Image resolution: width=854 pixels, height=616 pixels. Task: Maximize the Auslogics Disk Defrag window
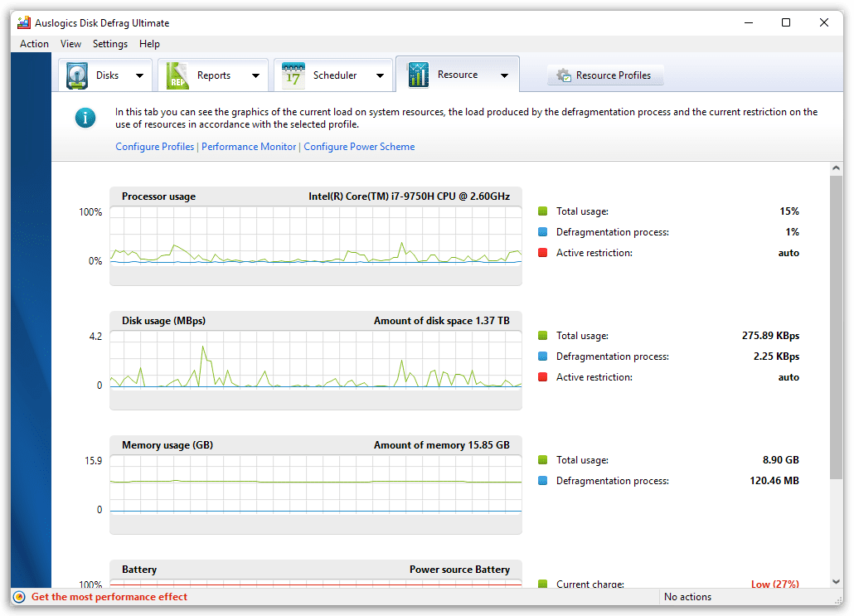786,22
